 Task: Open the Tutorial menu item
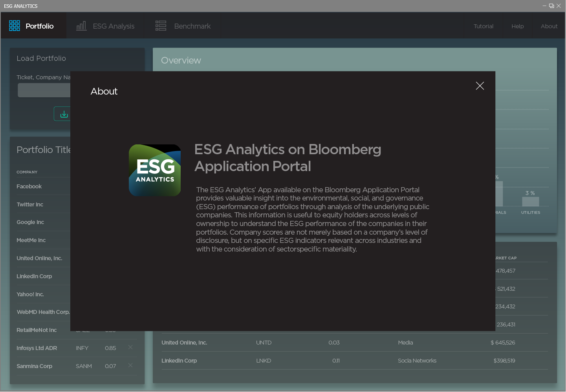coord(483,26)
